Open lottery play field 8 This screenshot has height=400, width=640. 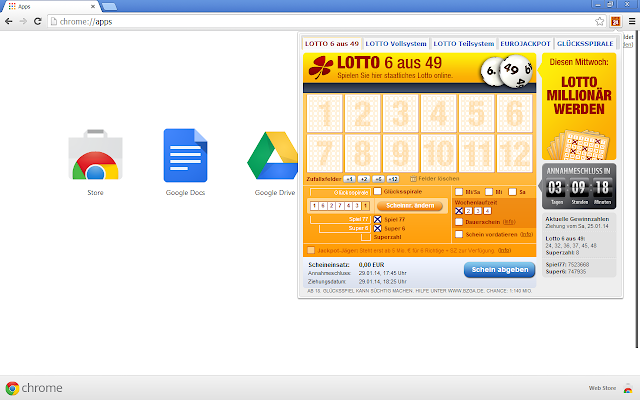(362, 153)
